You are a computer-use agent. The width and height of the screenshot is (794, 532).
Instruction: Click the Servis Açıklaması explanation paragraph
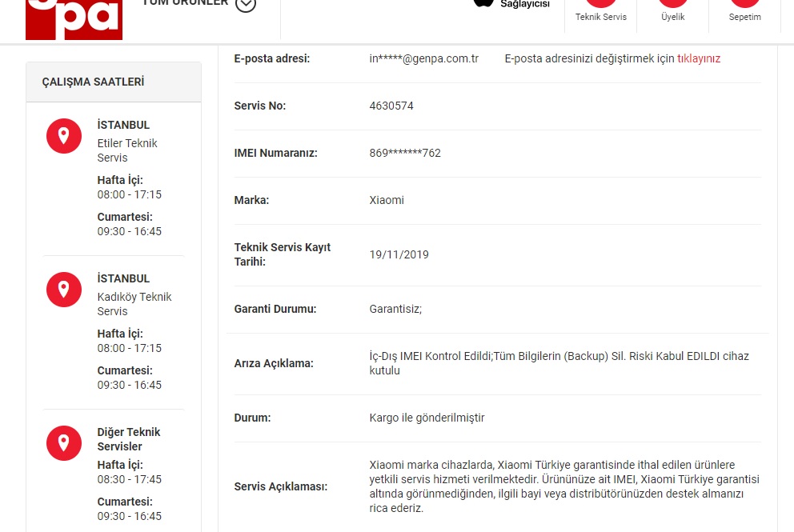564,486
